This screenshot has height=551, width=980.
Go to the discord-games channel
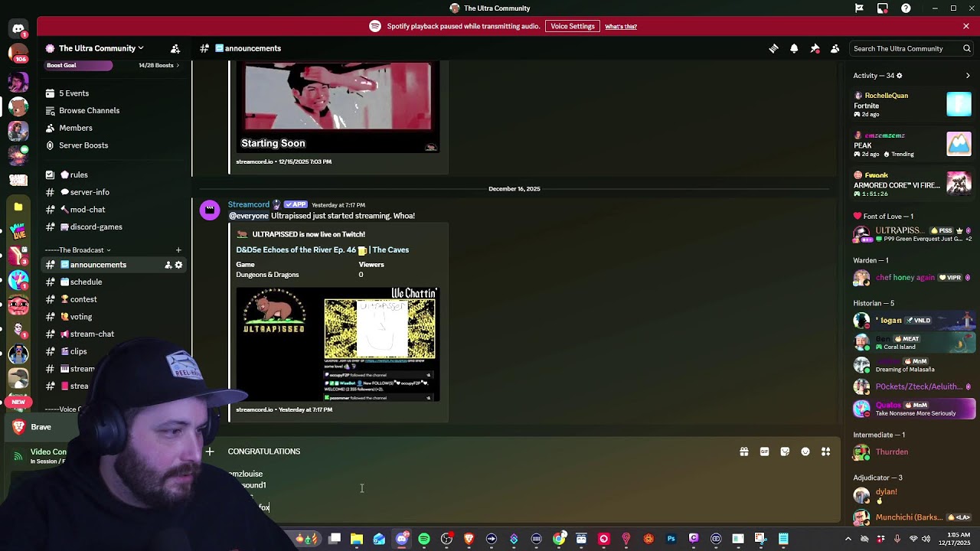[115, 227]
